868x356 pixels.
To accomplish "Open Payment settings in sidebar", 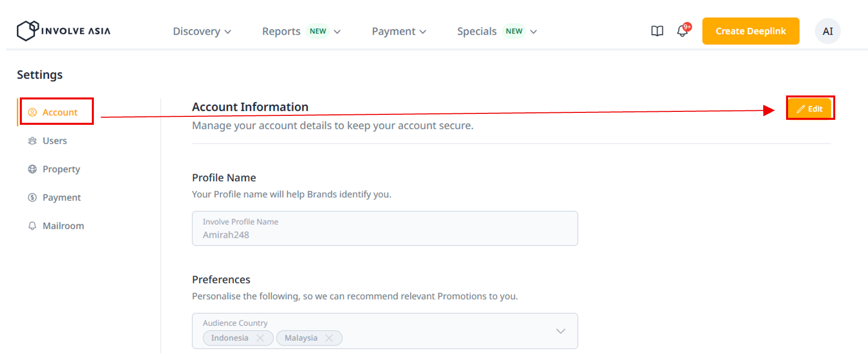I will click(x=62, y=197).
